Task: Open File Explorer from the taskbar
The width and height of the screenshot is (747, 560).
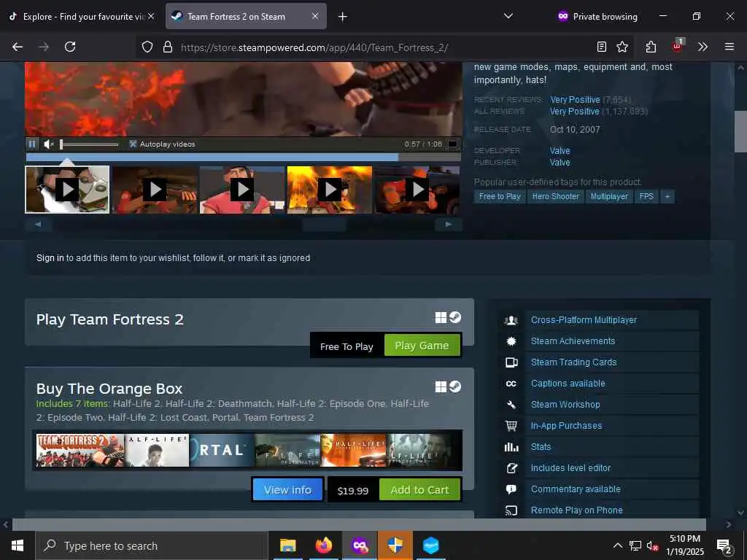Action: [x=287, y=545]
